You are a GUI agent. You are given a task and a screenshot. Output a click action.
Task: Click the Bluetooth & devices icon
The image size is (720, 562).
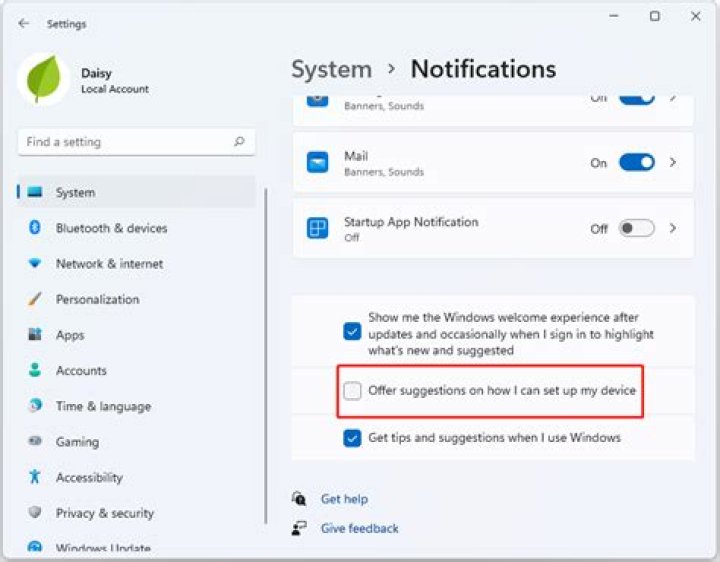(35, 228)
